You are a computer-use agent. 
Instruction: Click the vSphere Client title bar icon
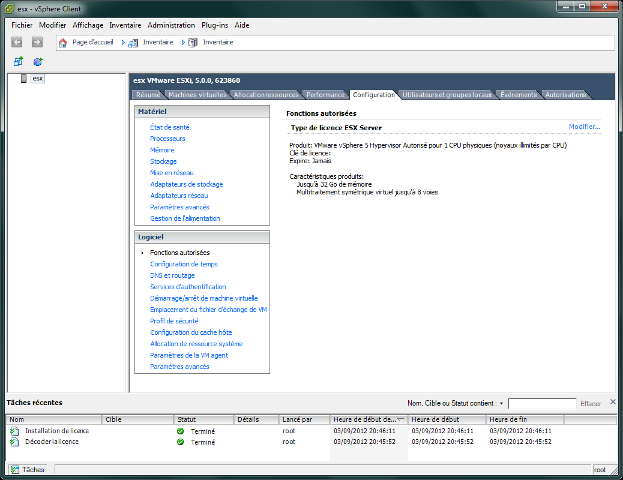click(x=9, y=9)
